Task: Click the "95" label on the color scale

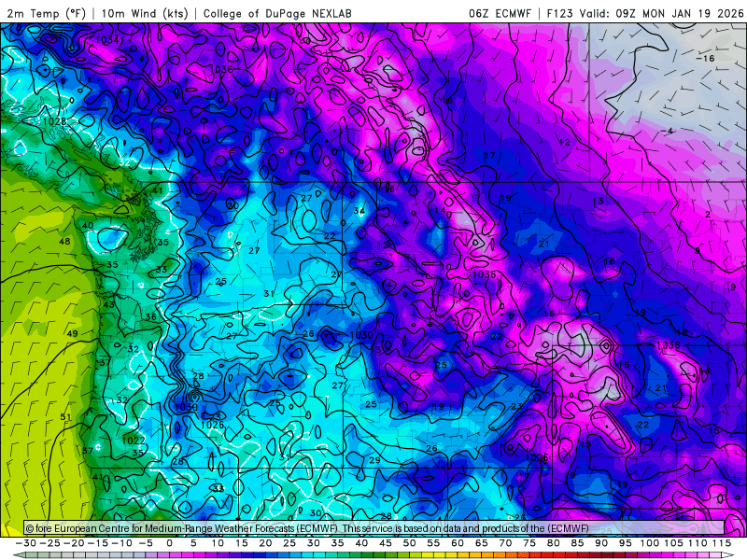Action: coord(625,543)
